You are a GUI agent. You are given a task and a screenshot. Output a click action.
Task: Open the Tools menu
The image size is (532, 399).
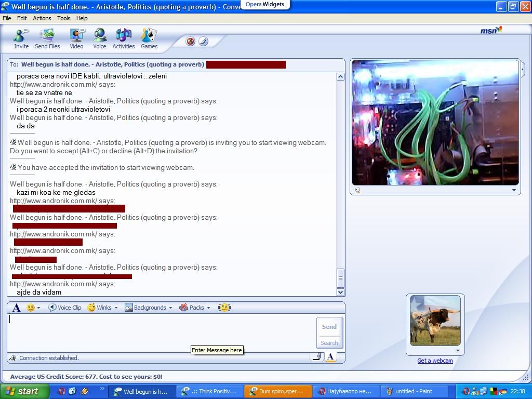[64, 18]
